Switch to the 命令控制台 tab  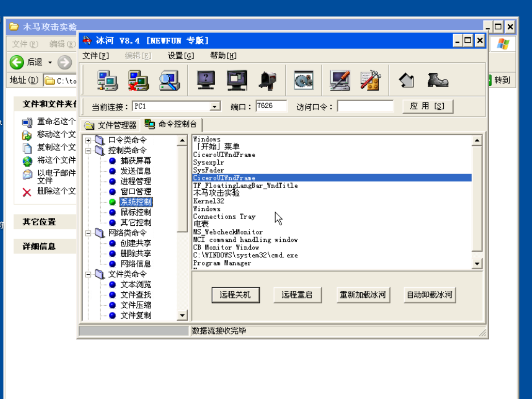click(171, 124)
